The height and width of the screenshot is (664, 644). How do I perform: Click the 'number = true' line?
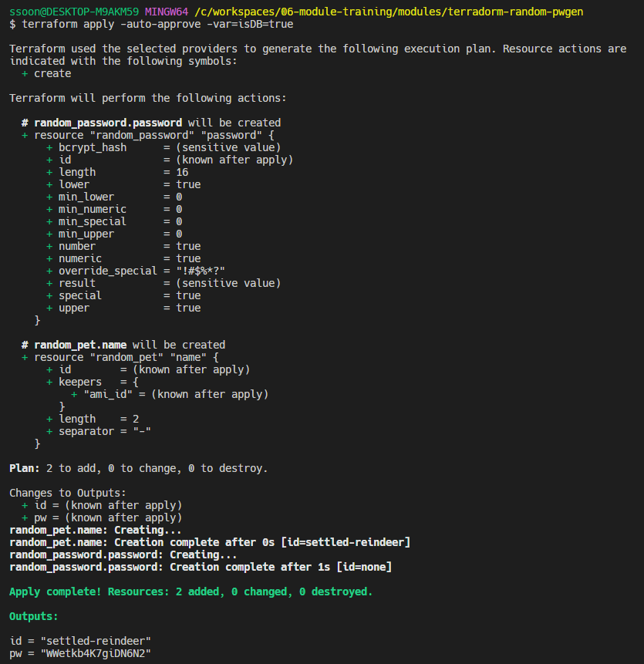pos(123,246)
